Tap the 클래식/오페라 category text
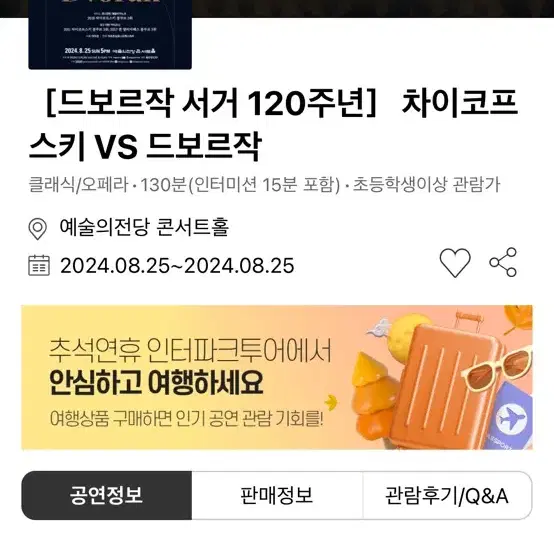This screenshot has height=554, width=554. click(78, 184)
